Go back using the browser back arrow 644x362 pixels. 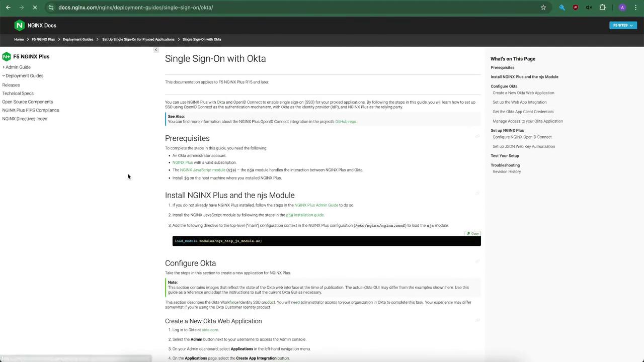(x=8, y=8)
